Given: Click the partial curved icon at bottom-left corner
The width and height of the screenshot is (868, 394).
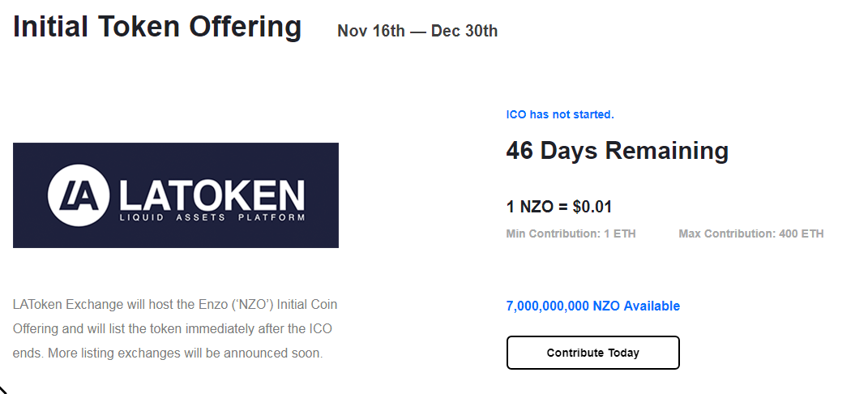Looking at the screenshot, I should 4,388.
